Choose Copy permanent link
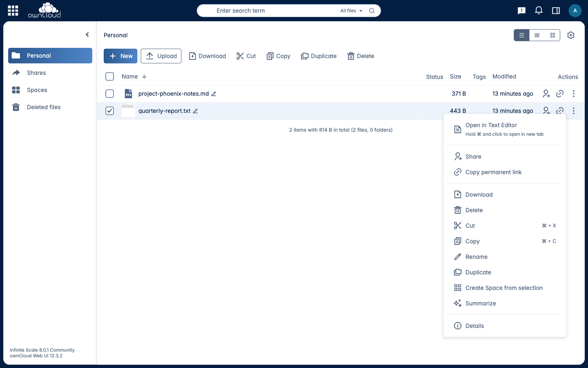588x368 pixels. [x=505, y=172]
